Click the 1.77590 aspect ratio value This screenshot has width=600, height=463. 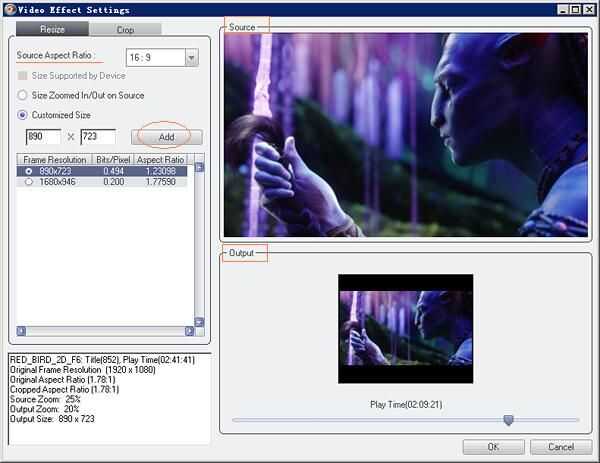pos(160,182)
